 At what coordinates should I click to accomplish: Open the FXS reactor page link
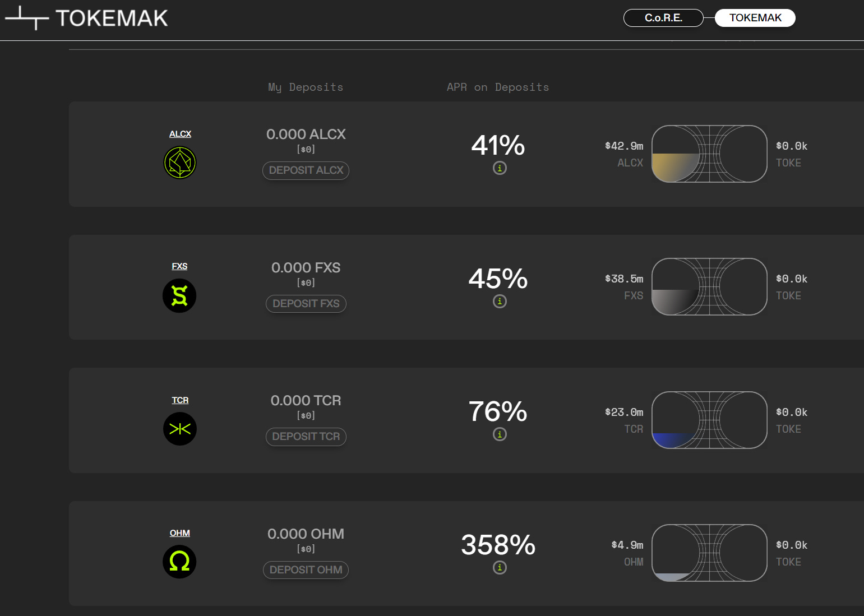(179, 266)
